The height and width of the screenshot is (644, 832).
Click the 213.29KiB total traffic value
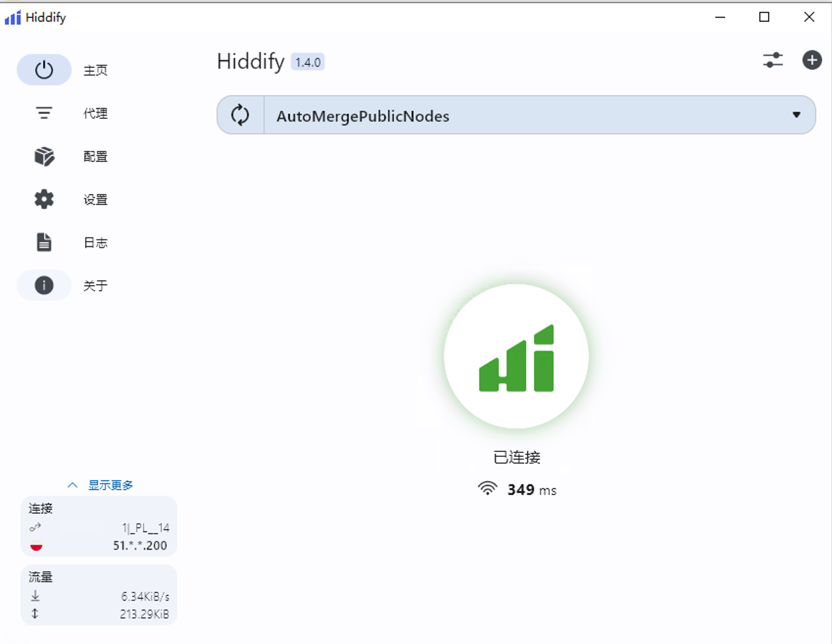[x=145, y=614]
